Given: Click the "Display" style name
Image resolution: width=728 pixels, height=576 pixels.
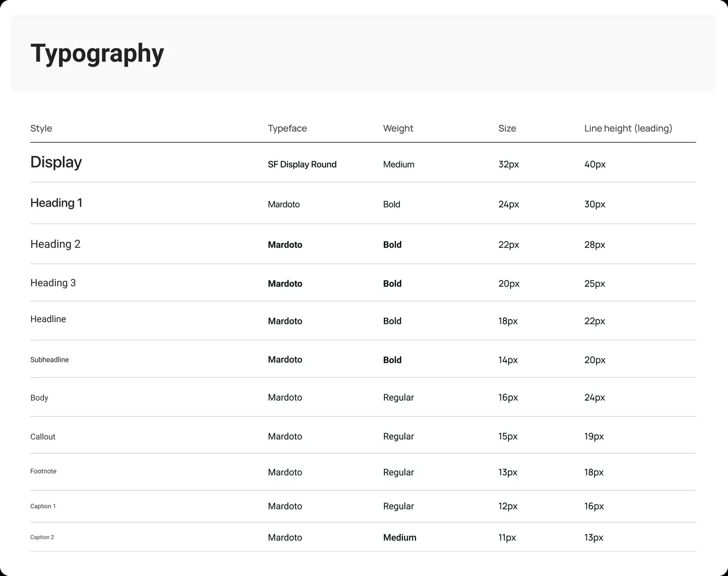Looking at the screenshot, I should [56, 162].
